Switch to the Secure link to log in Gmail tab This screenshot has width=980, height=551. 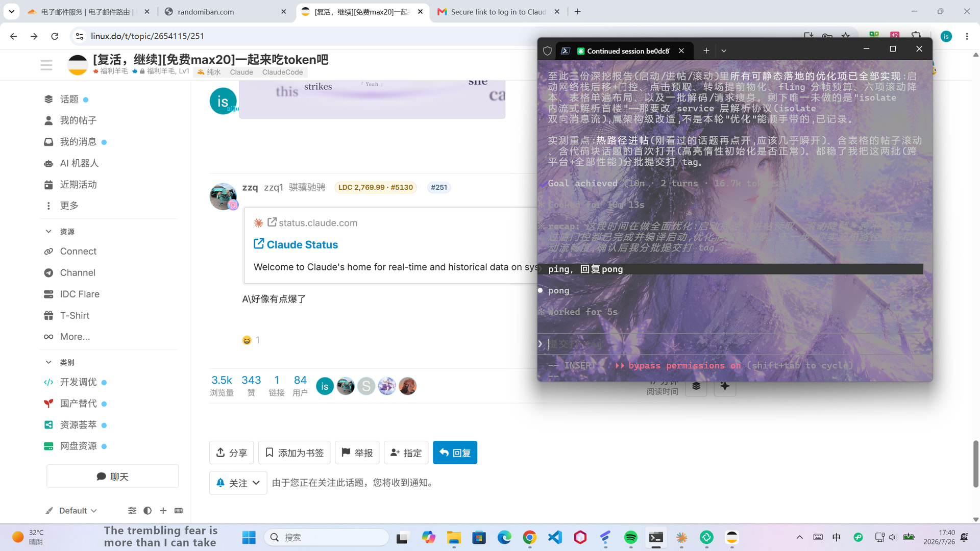pyautogui.click(x=498, y=12)
